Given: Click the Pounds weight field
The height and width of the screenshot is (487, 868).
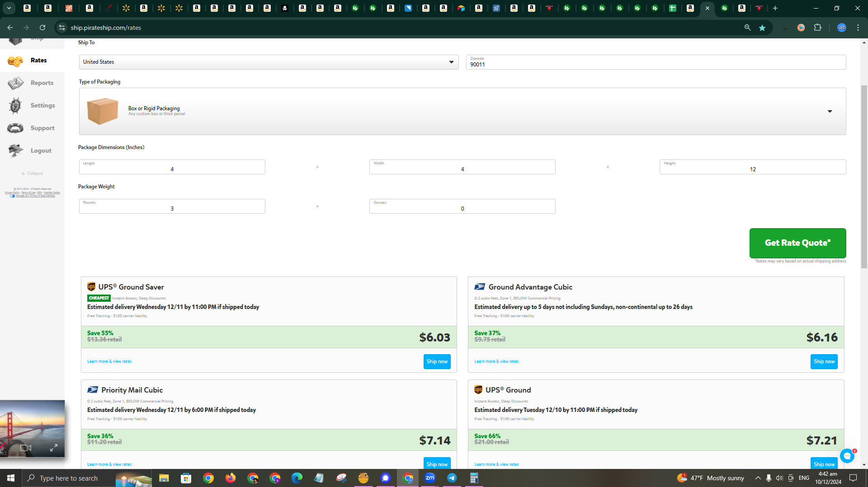Looking at the screenshot, I should pyautogui.click(x=172, y=206).
